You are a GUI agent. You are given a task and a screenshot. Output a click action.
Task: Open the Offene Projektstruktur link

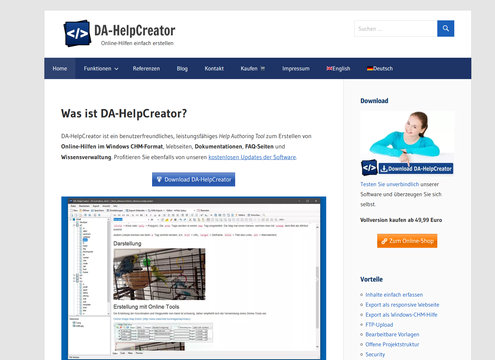392,344
